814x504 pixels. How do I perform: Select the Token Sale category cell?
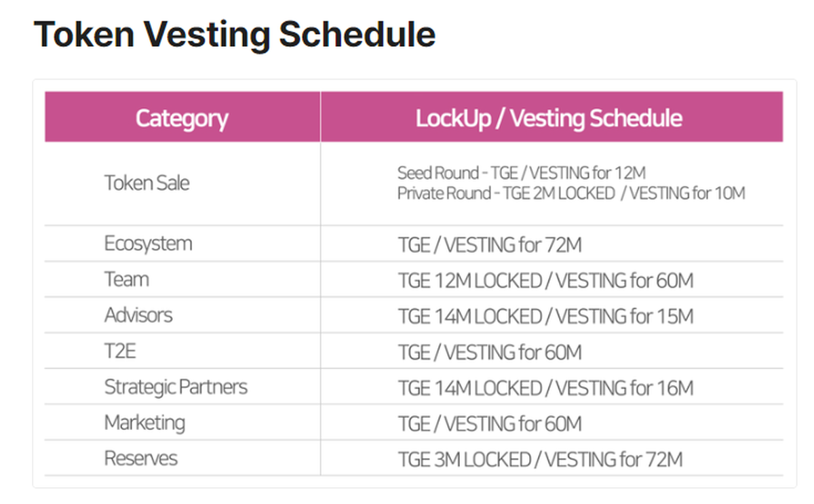147,182
